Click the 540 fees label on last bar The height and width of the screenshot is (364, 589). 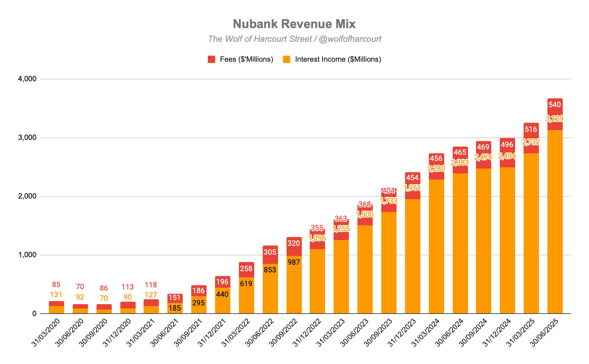tap(554, 105)
